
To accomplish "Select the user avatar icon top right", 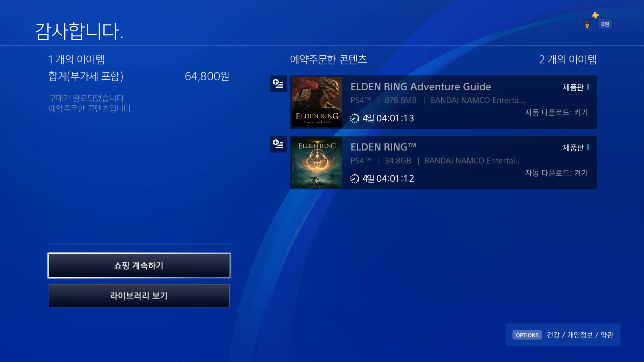I will tap(587, 24).
